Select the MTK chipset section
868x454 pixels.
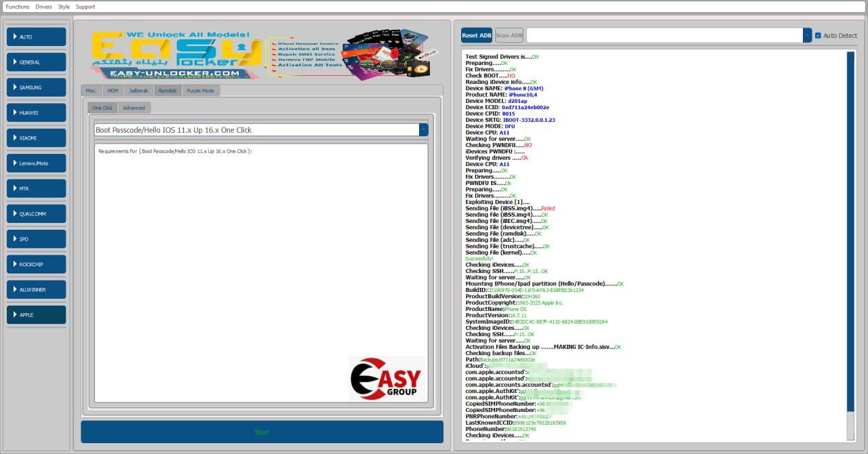pyautogui.click(x=37, y=188)
